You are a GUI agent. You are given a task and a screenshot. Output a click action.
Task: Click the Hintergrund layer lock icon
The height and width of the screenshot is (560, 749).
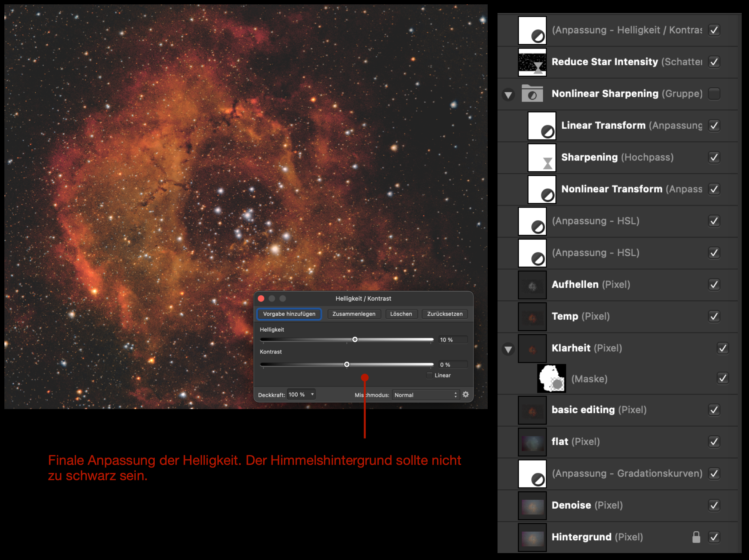point(696,537)
